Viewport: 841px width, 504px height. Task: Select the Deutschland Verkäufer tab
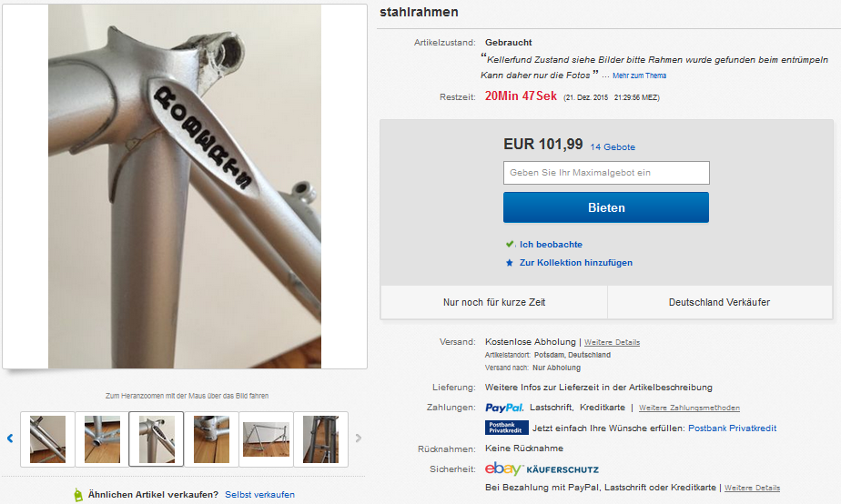720,302
